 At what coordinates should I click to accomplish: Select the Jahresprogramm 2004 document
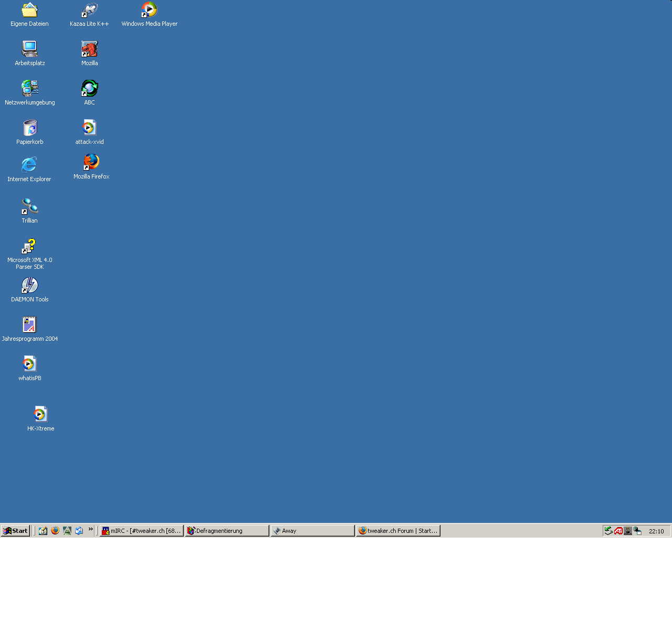click(x=30, y=325)
